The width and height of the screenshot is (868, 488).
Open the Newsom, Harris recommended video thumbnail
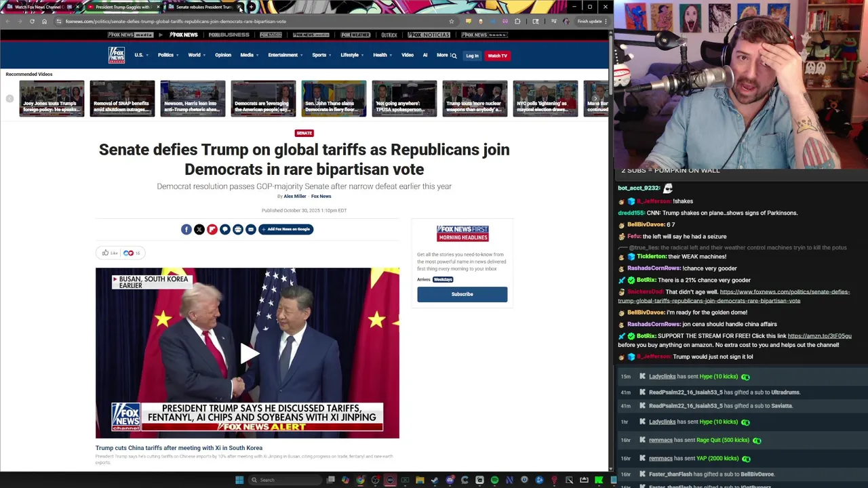(193, 98)
